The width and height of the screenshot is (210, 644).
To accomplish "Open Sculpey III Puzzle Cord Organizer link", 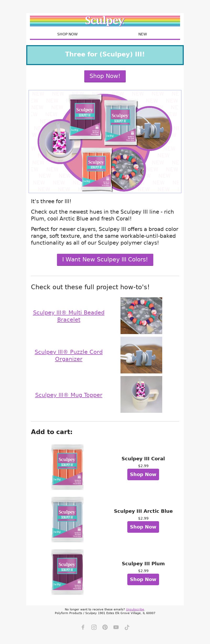I will 69,355.
